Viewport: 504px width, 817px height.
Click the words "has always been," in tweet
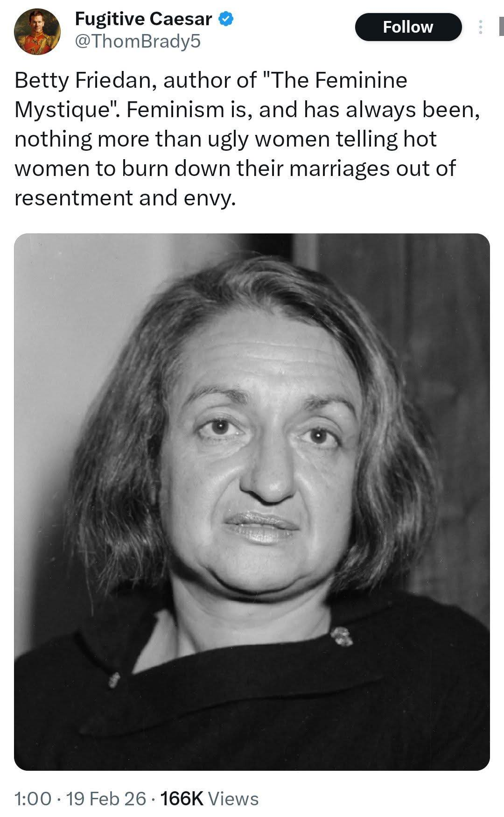click(x=392, y=110)
